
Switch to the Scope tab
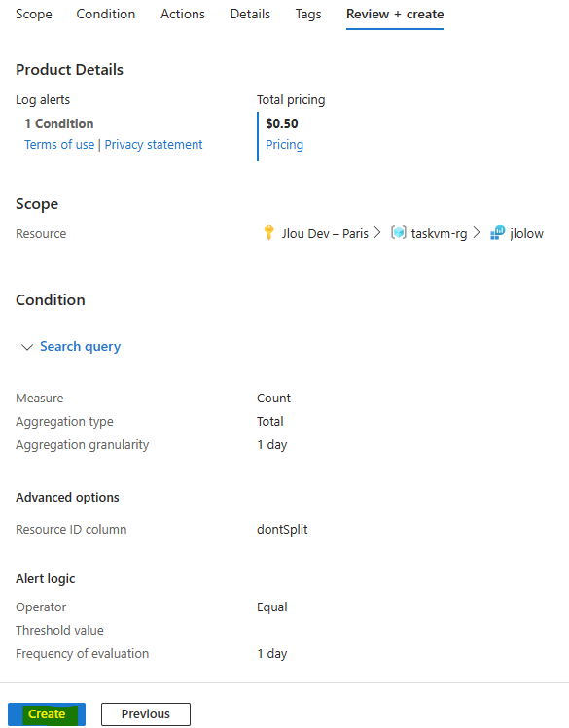pos(34,14)
